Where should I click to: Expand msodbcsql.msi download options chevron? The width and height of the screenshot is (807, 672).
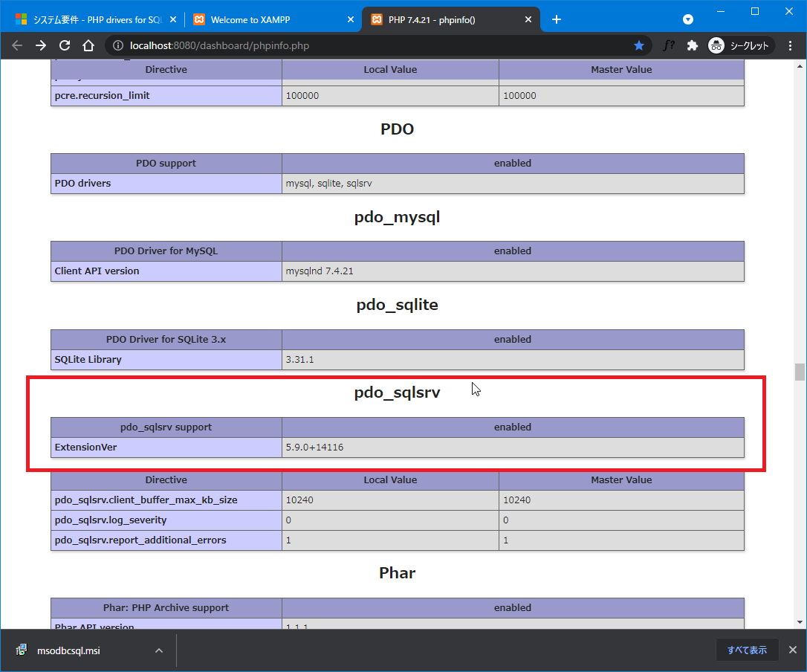(158, 650)
